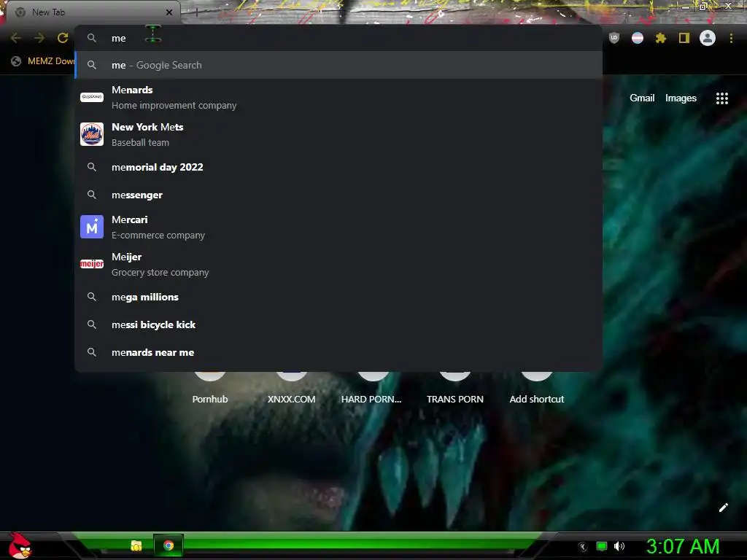Click the Add shortcut tile
This screenshot has height=560, width=747.
[x=536, y=389]
